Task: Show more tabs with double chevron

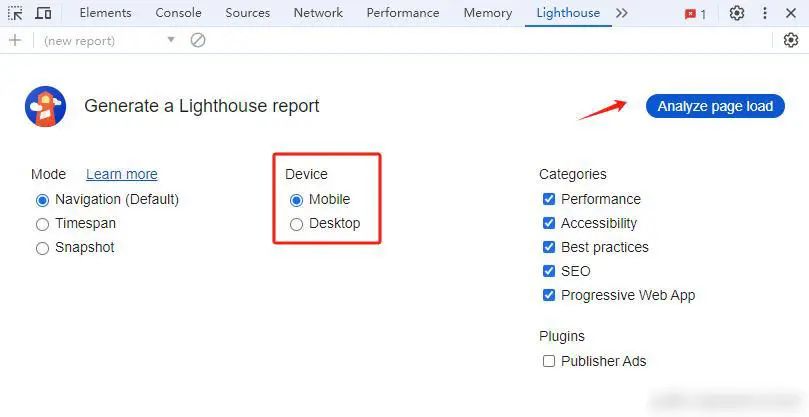Action: coord(622,13)
